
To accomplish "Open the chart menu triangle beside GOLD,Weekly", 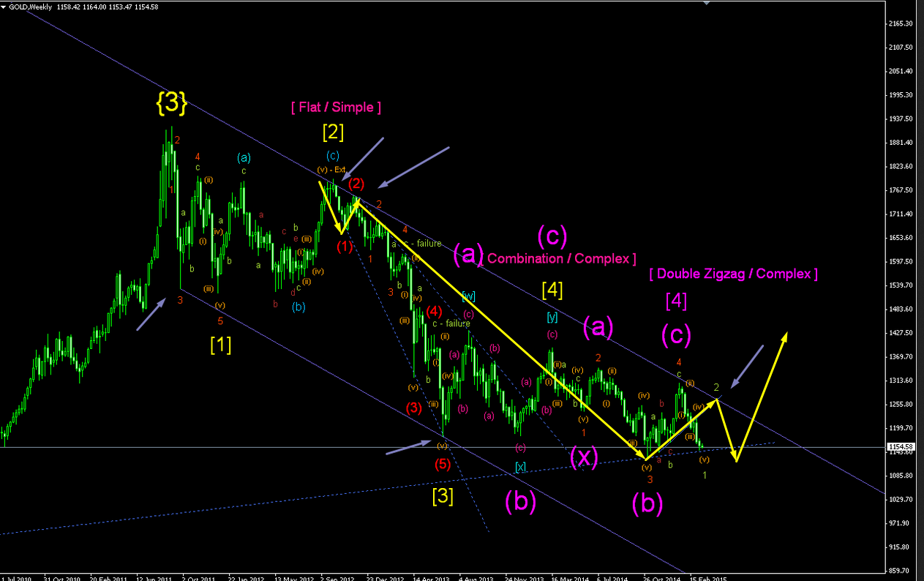I will tap(5, 7).
